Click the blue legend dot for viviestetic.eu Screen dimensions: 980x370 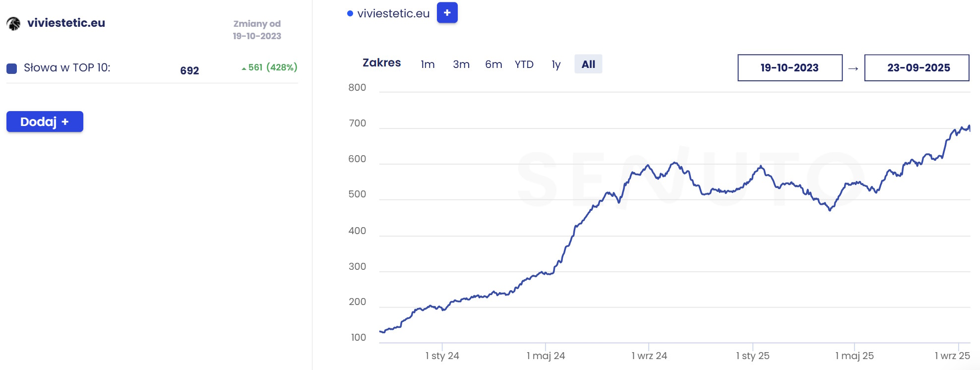point(350,14)
